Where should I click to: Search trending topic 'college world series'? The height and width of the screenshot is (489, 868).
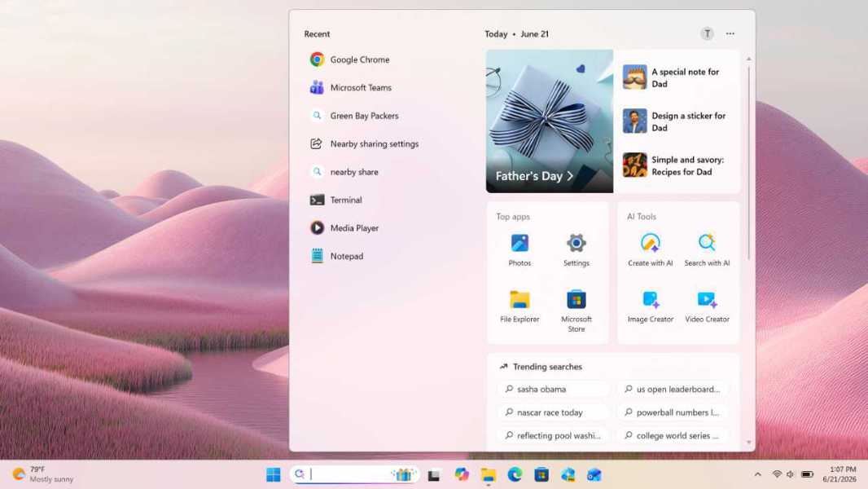coord(673,436)
